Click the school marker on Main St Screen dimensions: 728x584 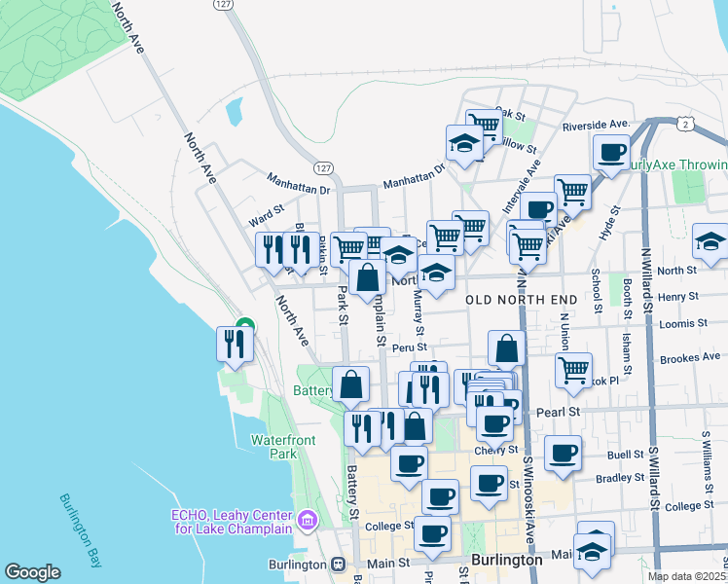click(x=592, y=553)
